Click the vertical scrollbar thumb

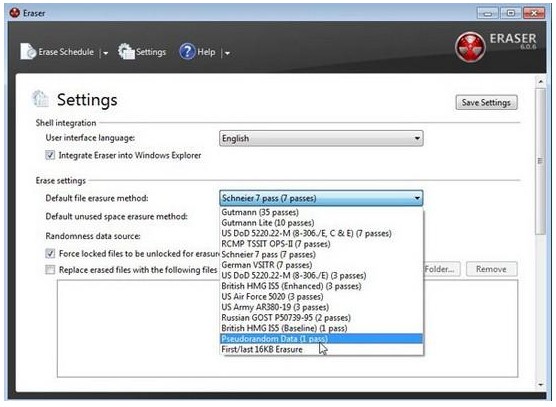click(540, 161)
